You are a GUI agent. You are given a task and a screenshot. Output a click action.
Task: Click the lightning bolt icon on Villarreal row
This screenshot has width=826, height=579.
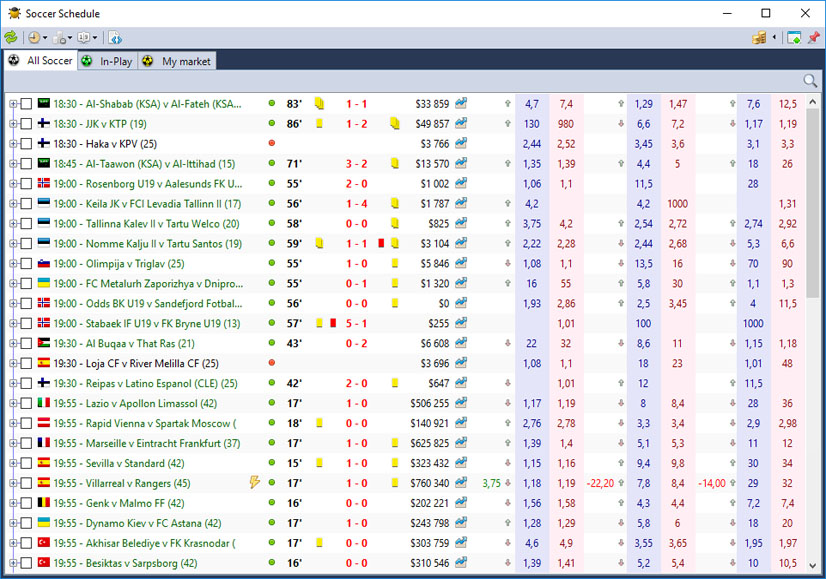tap(255, 482)
